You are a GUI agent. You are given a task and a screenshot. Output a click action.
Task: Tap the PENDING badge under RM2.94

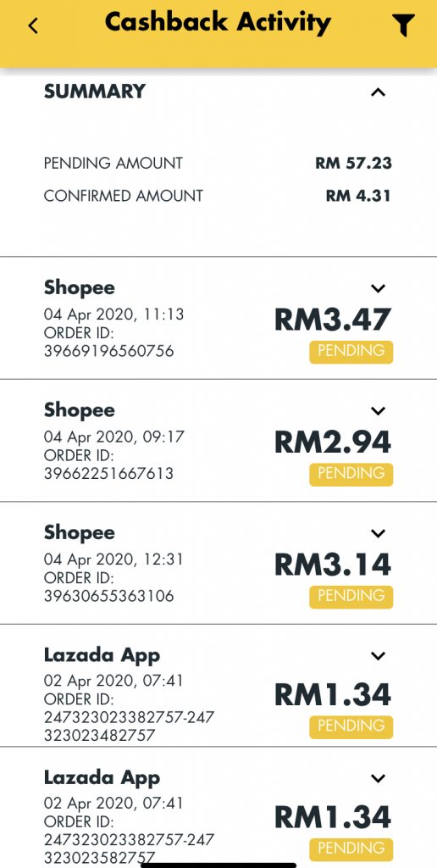tap(351, 475)
